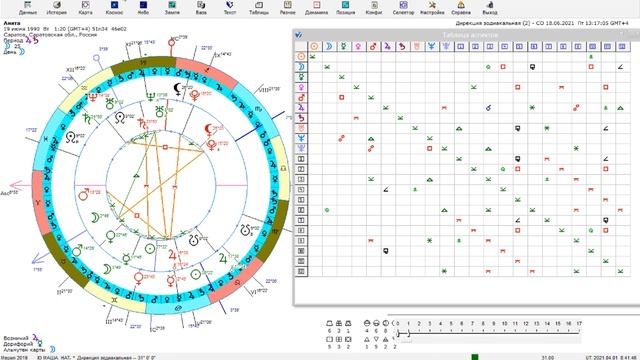This screenshot has height=360, width=640.
Task: Select the Sun column header in aspect table
Action: pos(314,47)
